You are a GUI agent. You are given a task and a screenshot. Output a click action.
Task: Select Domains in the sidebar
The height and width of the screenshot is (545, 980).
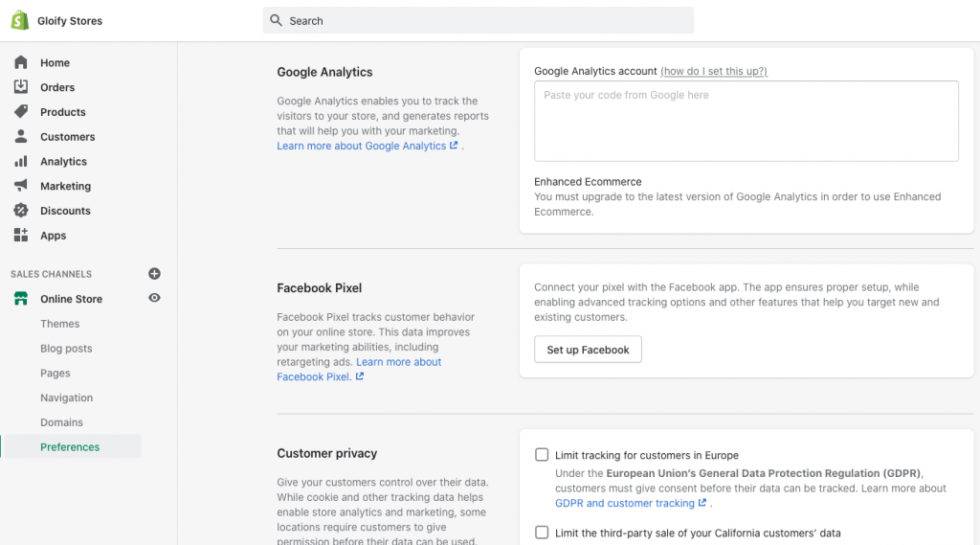pyautogui.click(x=61, y=422)
